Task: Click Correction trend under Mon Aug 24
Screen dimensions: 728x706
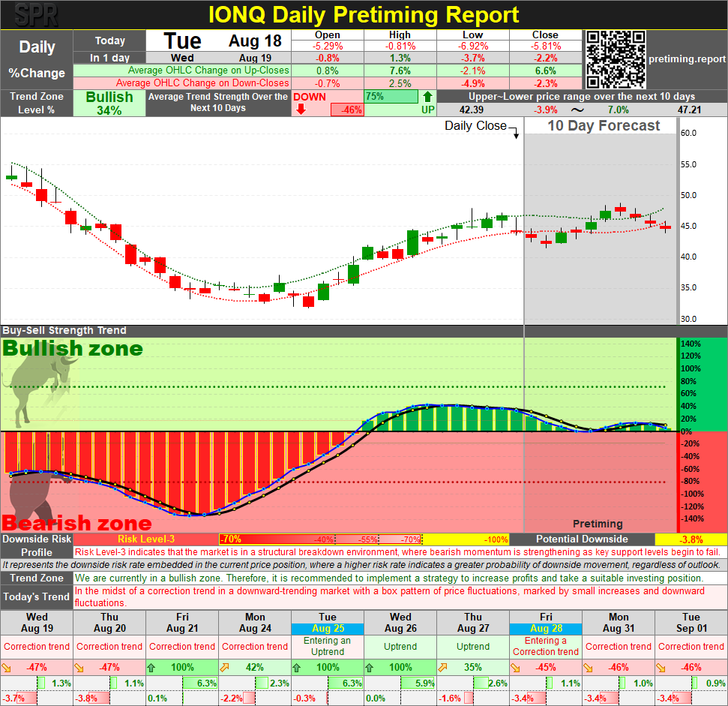Action: coord(255,647)
